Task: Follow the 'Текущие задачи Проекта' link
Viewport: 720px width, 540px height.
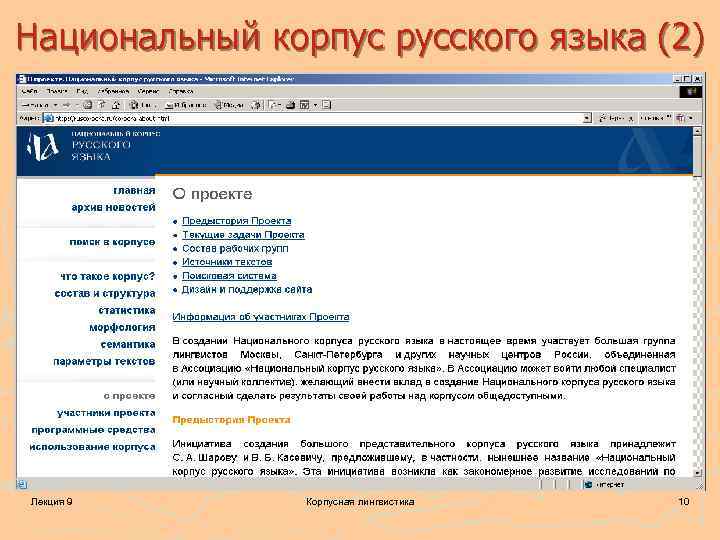Action: (x=243, y=235)
